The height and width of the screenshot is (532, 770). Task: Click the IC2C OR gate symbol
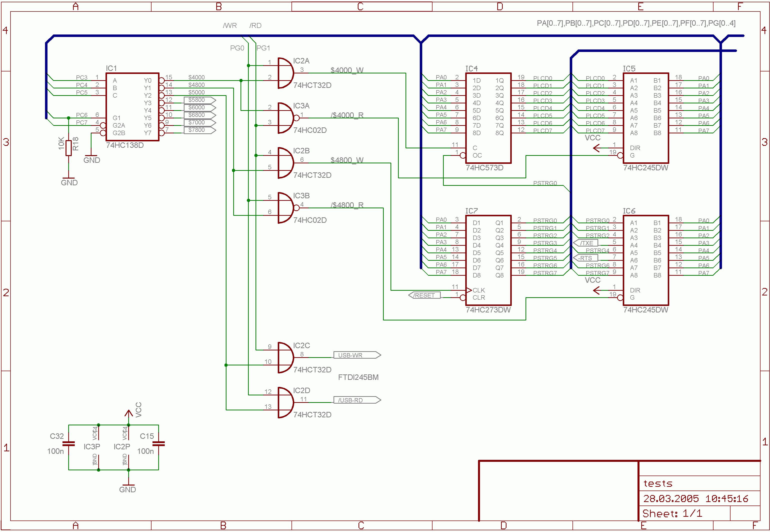[285, 358]
